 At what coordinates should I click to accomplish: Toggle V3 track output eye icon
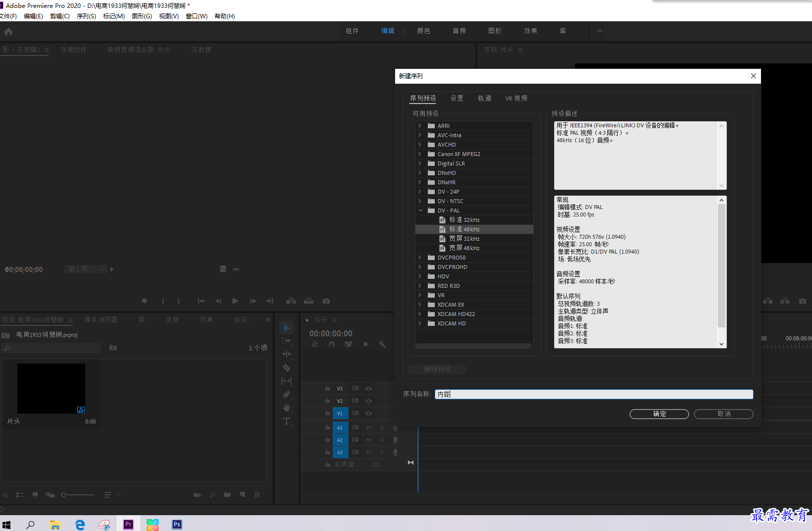pyautogui.click(x=368, y=388)
